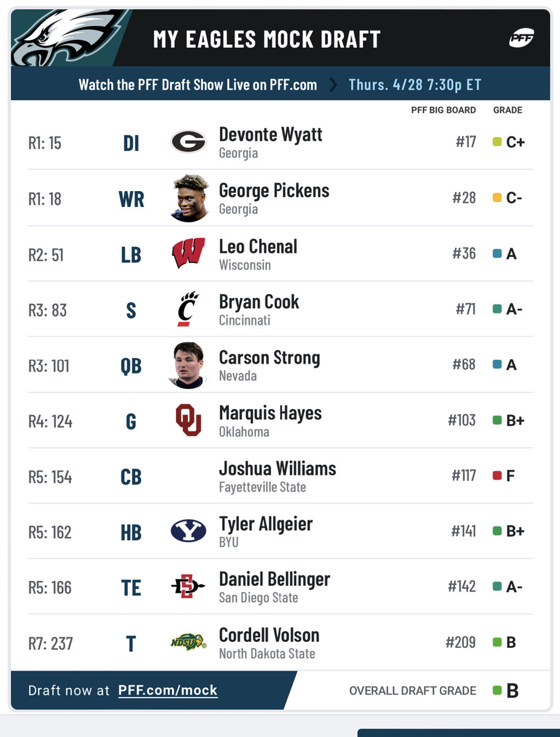Click the Oklahoma logo beside Marquis Hayes
The width and height of the screenshot is (560, 737).
(x=189, y=420)
